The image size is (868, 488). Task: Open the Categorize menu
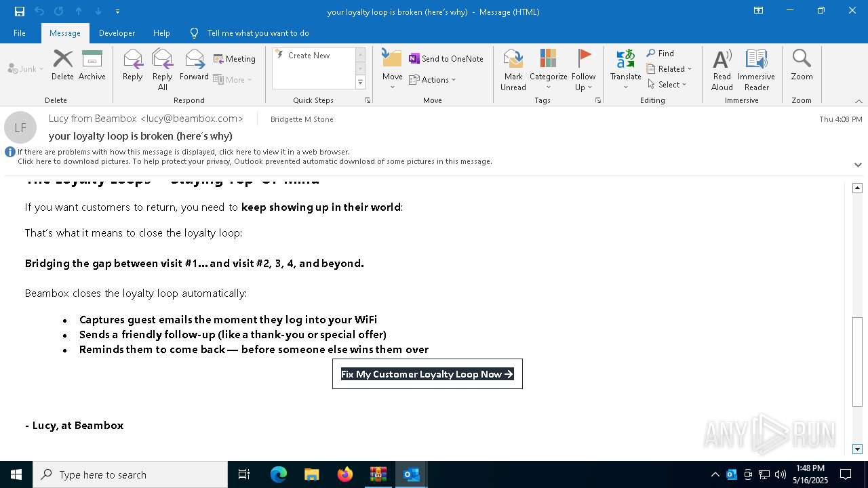pyautogui.click(x=548, y=70)
